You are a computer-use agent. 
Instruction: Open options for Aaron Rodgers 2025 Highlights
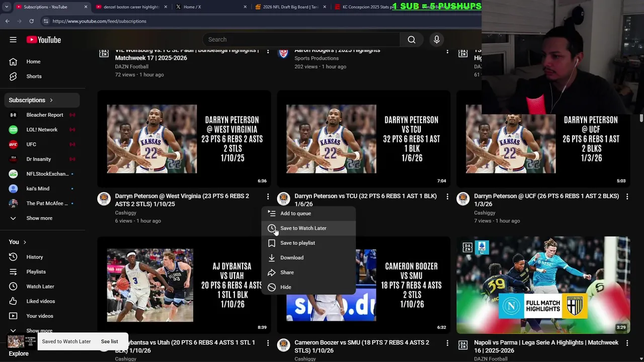coord(447,51)
